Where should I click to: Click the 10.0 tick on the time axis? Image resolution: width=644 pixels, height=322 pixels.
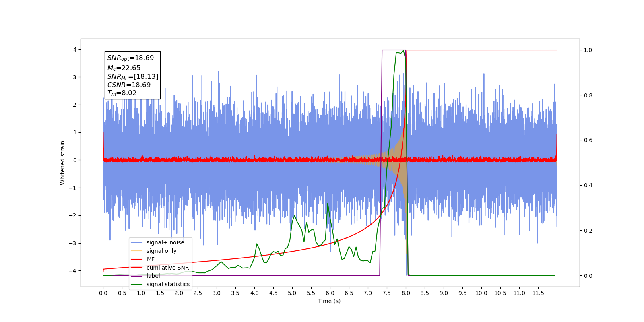click(x=481, y=293)
